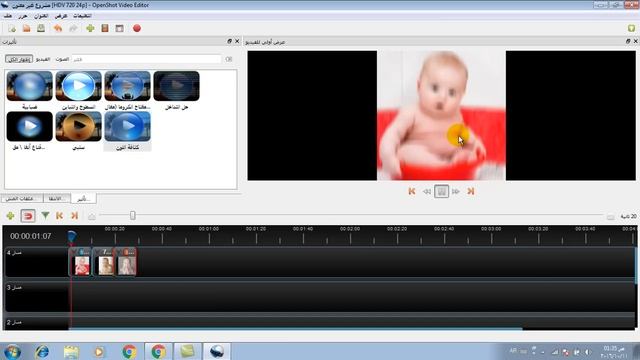Select the third timeline clip with orange label

[x=127, y=262]
